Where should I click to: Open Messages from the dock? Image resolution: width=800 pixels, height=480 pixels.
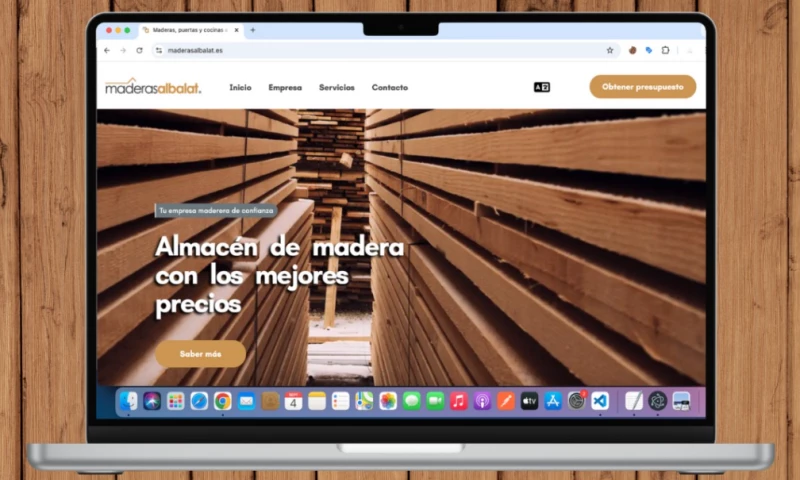(x=411, y=401)
